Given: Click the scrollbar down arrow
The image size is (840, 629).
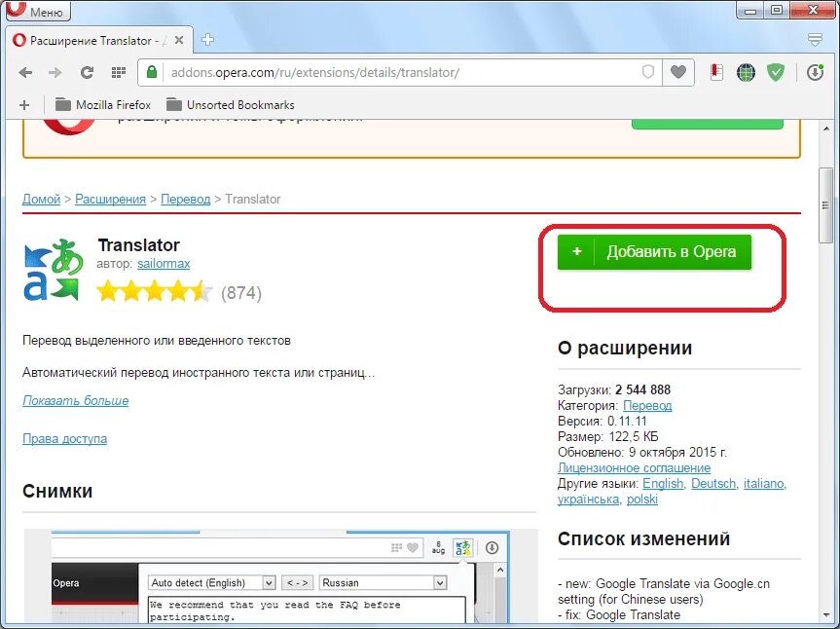Looking at the screenshot, I should 825,615.
